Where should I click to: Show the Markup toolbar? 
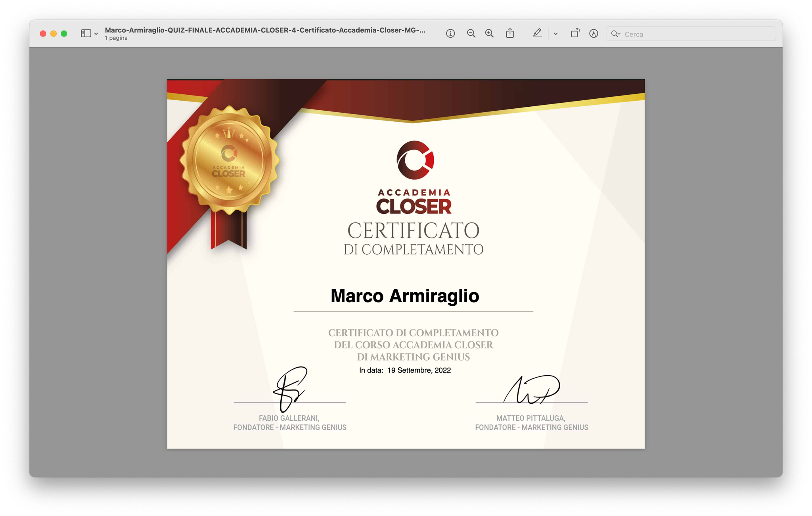coord(593,34)
